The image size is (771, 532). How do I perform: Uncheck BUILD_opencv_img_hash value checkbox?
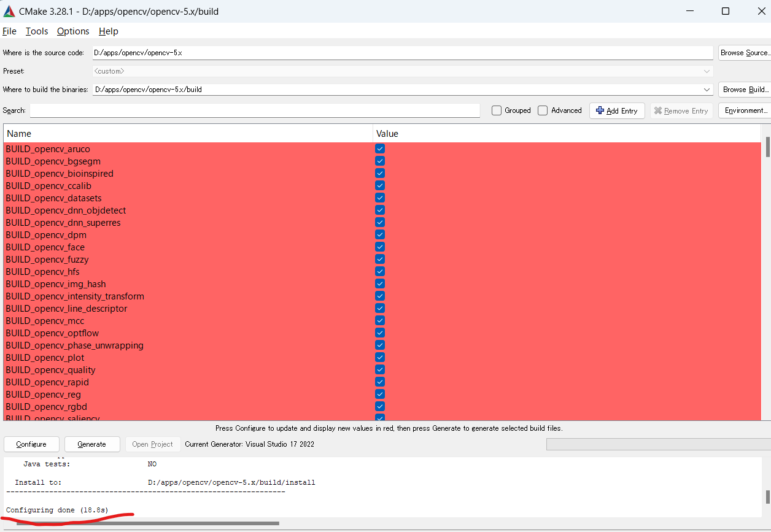click(380, 283)
